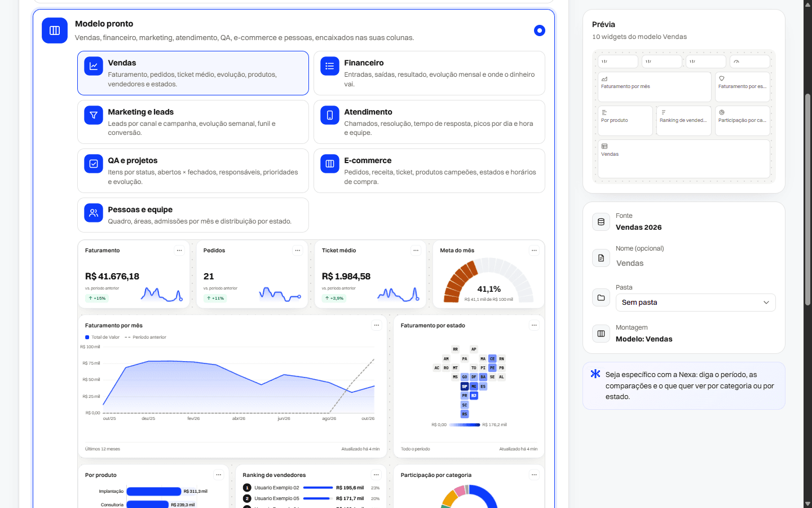Click the E-commerce columns icon
Viewport: 812px width, 508px height.
[330, 164]
